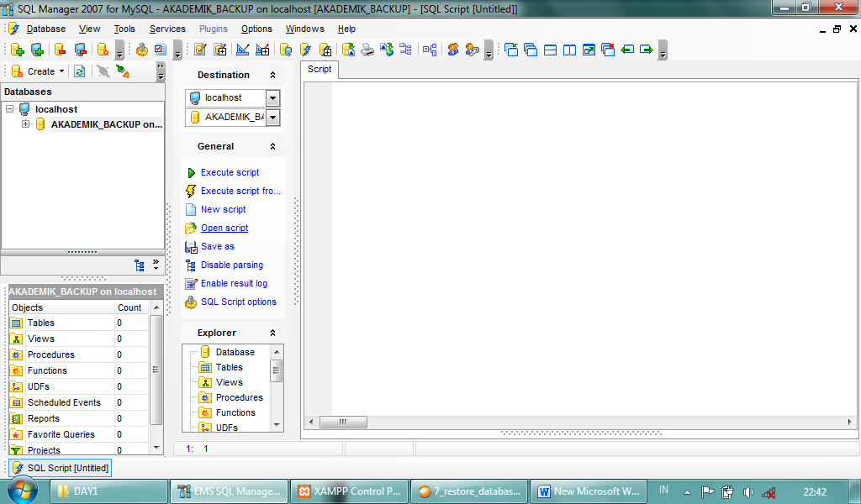This screenshot has height=504, width=861.
Task: Collapse the localhost tree node
Action: 10,109
